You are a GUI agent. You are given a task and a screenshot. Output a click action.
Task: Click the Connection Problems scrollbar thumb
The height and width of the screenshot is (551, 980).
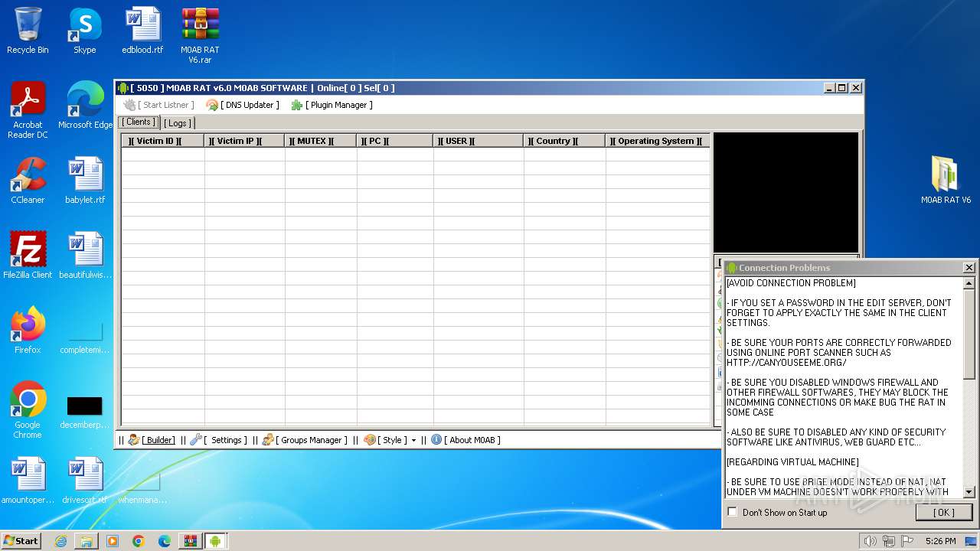(969, 334)
